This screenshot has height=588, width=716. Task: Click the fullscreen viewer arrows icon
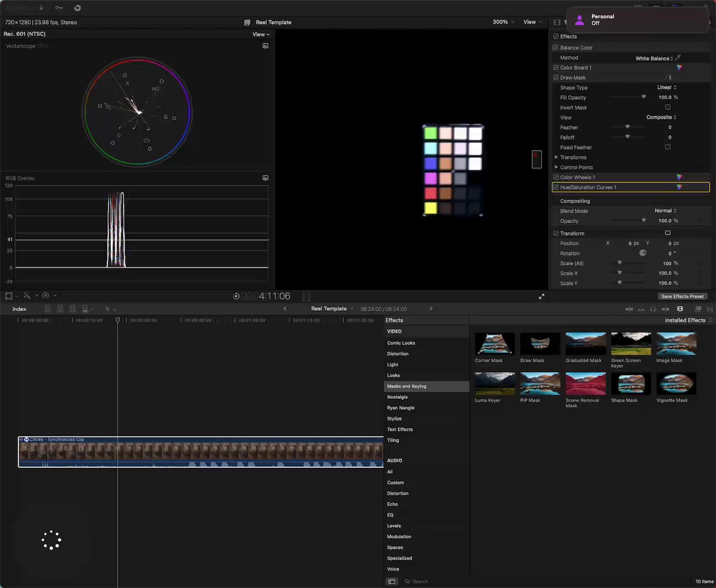541,296
